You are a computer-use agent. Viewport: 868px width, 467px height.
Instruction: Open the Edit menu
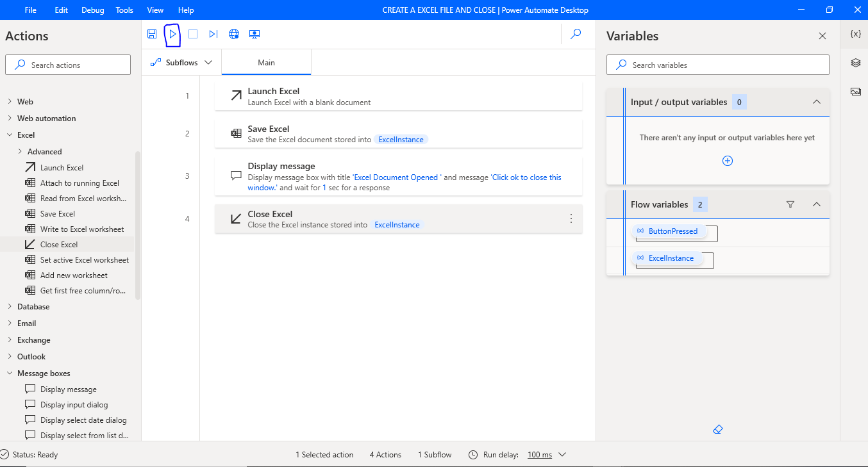[x=62, y=10]
